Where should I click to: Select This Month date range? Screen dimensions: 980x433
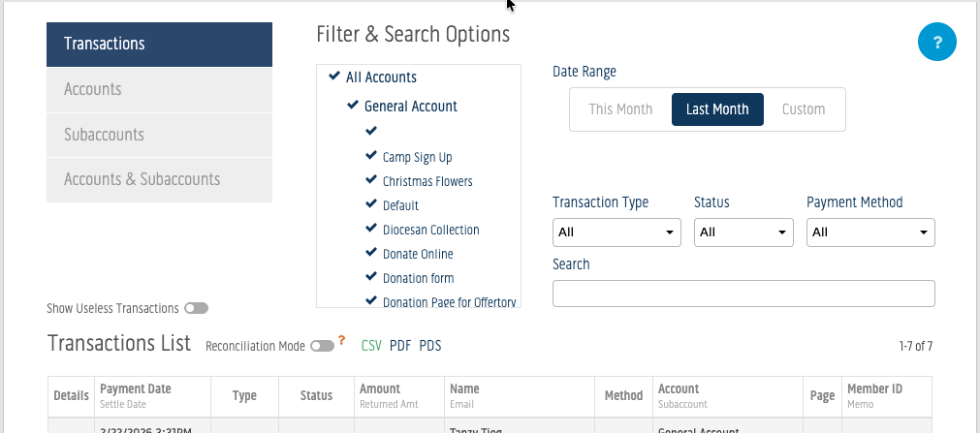tap(620, 109)
